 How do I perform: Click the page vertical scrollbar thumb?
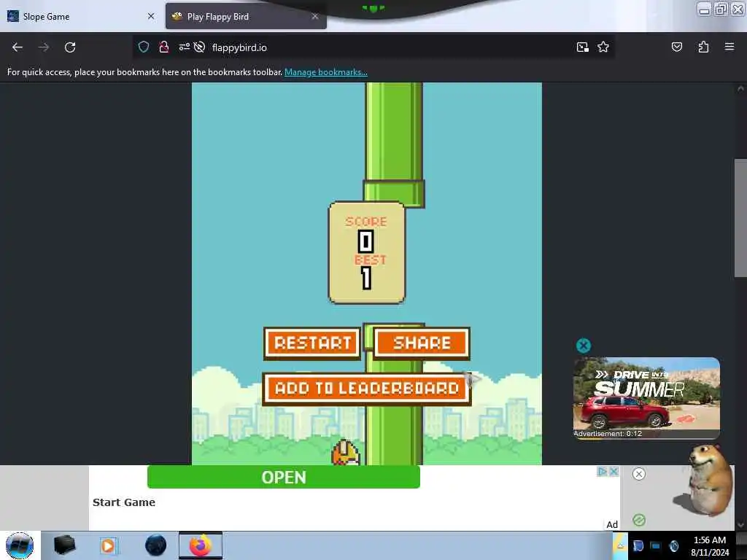[x=740, y=217]
